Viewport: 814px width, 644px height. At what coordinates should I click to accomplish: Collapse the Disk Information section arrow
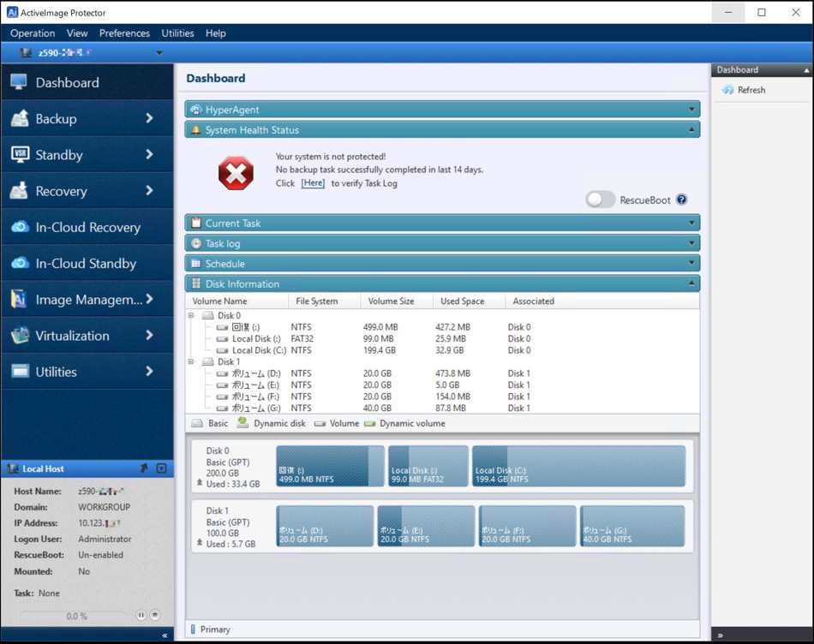tap(691, 283)
